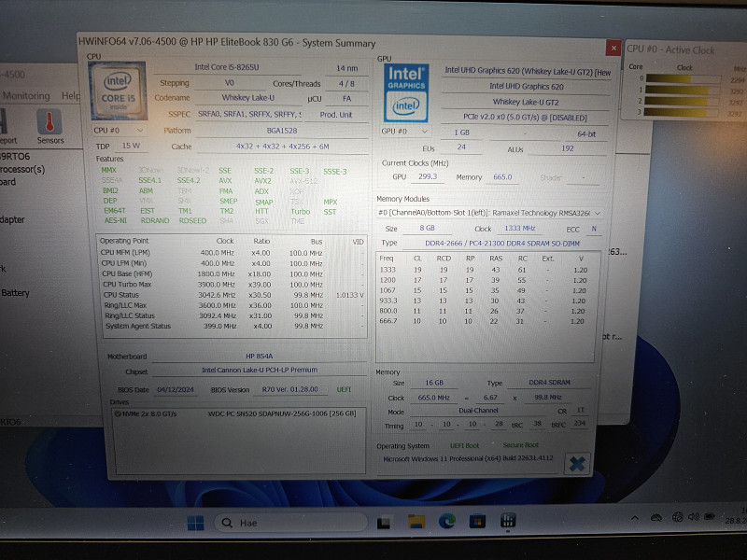Click the GPU clock value 299.3
This screenshot has width=747, height=560.
[428, 176]
